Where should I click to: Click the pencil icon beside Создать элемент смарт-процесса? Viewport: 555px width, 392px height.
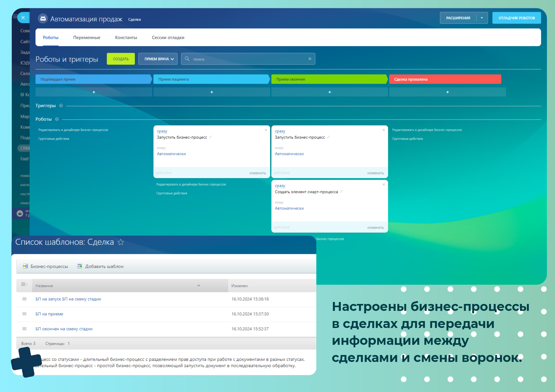pyautogui.click(x=341, y=192)
